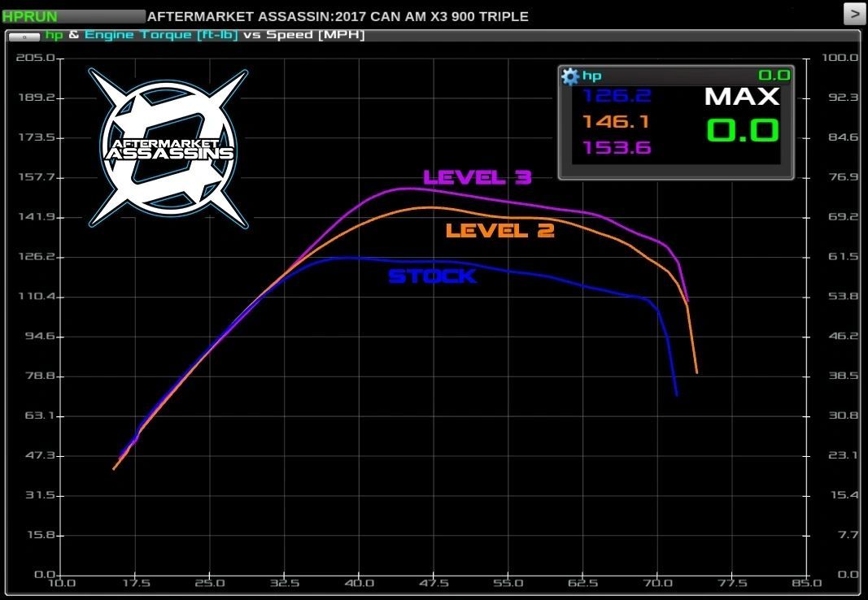Click the 126.2 left axis tick label

(36, 257)
